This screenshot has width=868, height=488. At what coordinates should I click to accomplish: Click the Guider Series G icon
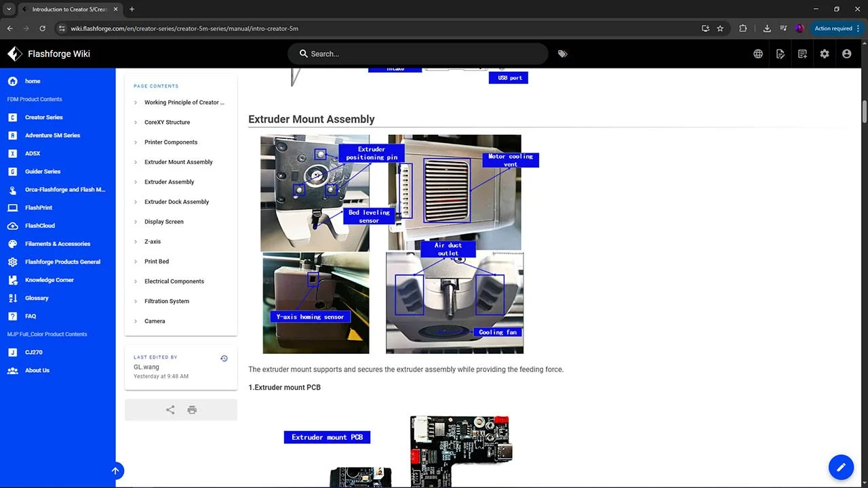(x=12, y=171)
